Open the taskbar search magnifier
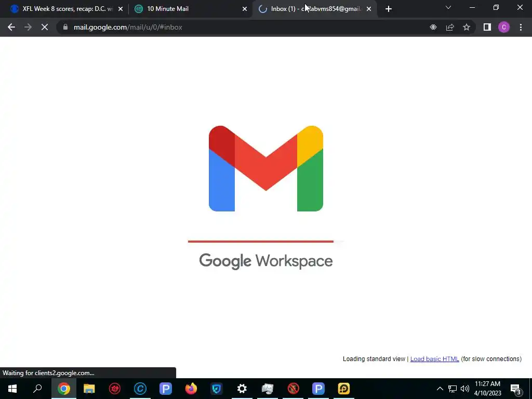Image resolution: width=532 pixels, height=399 pixels. click(37, 389)
